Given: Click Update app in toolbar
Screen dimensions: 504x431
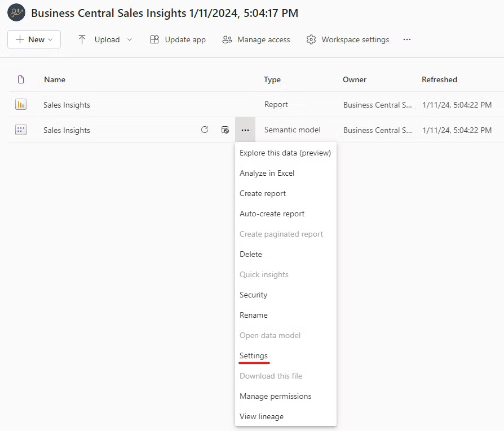Looking at the screenshot, I should click(x=178, y=39).
